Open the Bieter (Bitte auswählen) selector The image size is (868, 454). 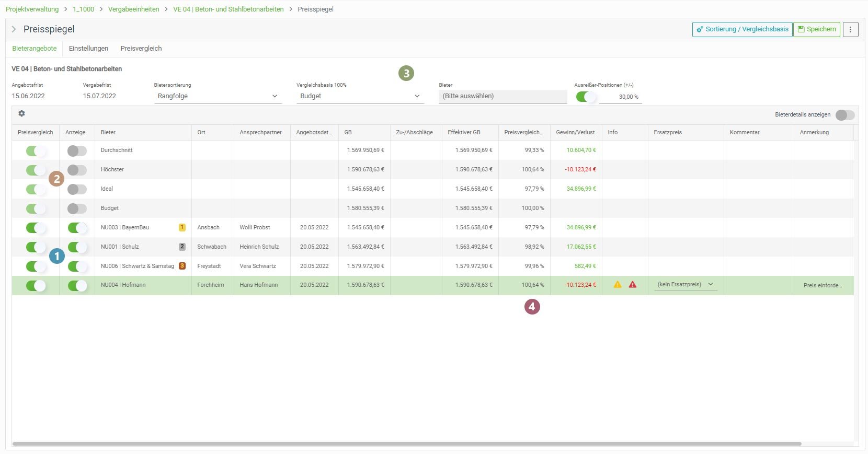click(x=502, y=96)
